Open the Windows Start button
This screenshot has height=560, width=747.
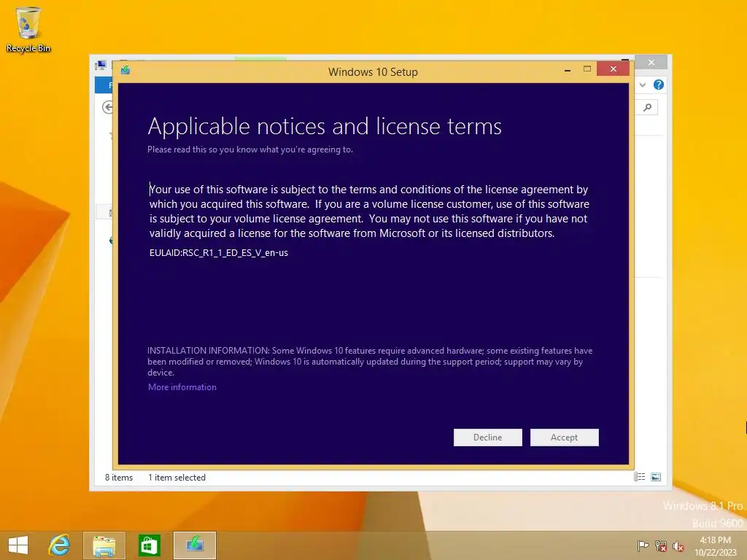click(18, 545)
